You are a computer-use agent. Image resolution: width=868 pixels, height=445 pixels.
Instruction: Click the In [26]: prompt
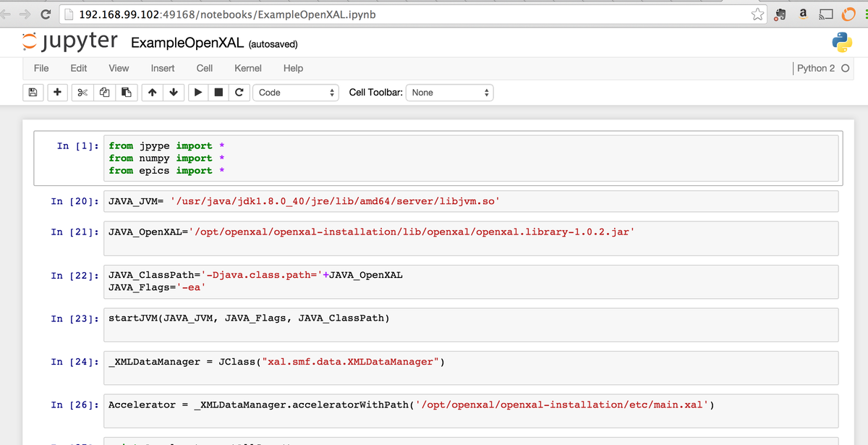click(75, 405)
